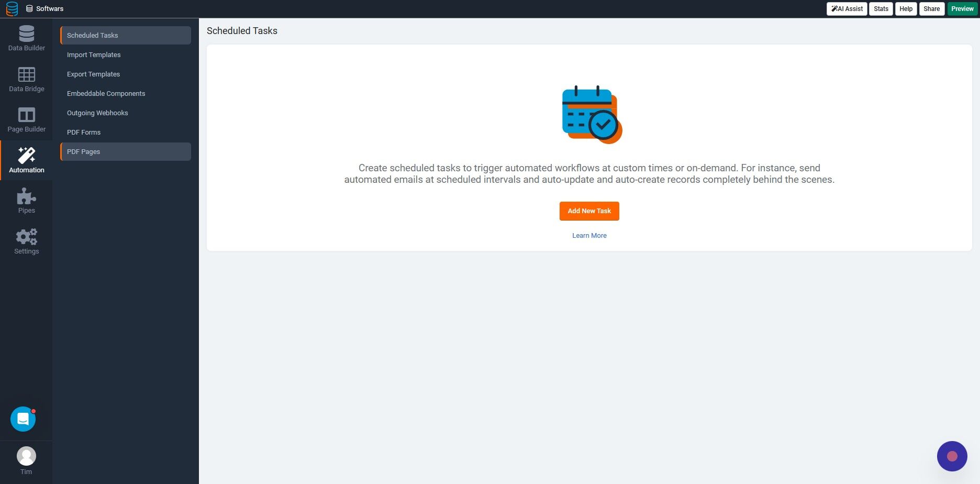The width and height of the screenshot is (980, 484).
Task: Open Import Templates
Action: pyautogui.click(x=94, y=54)
